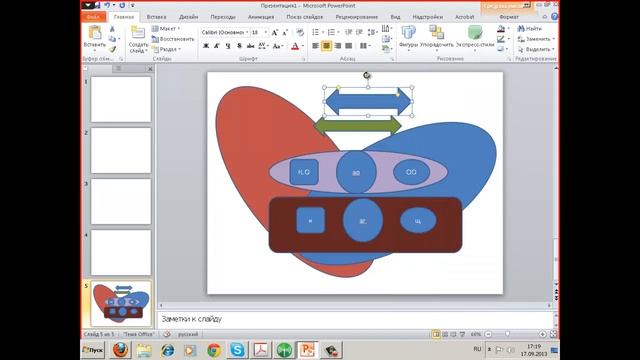Align text left

[x=316, y=46]
